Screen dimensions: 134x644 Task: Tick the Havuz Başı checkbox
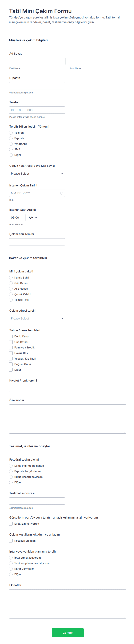tap(11, 353)
